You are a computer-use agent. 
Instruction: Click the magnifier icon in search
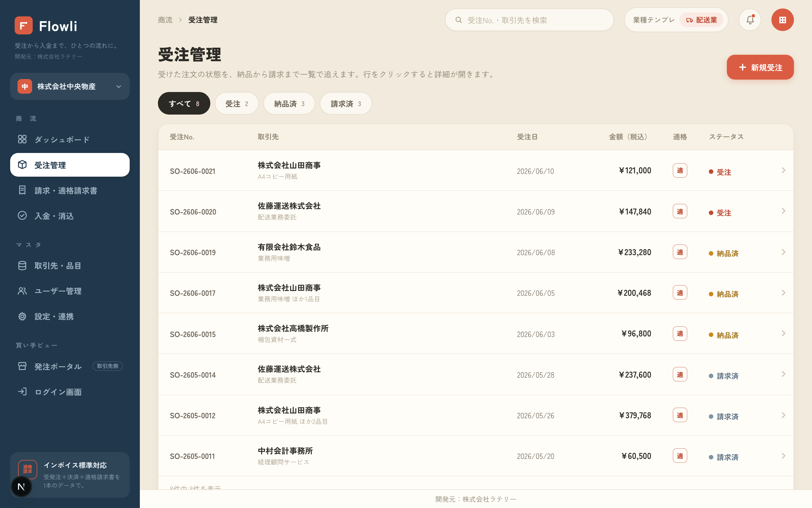(458, 20)
